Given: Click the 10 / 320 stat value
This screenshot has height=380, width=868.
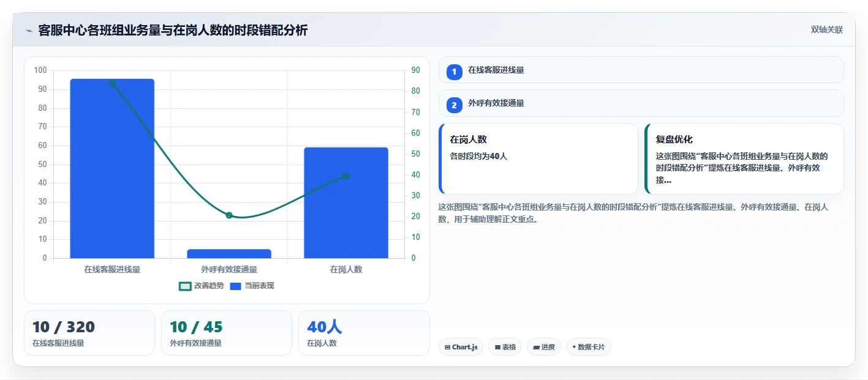Looking at the screenshot, I should click(x=64, y=327).
